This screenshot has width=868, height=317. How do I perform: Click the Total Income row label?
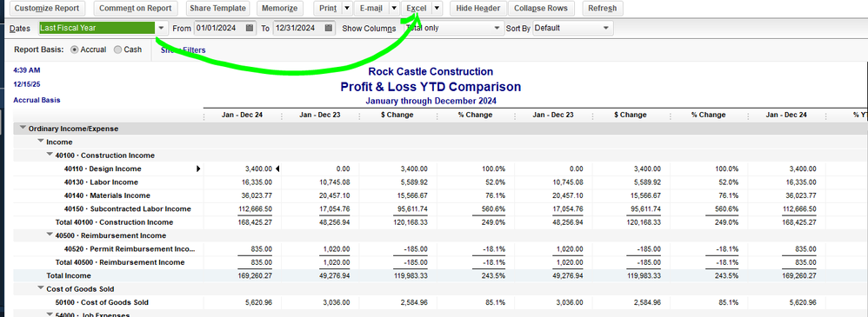[x=69, y=275]
